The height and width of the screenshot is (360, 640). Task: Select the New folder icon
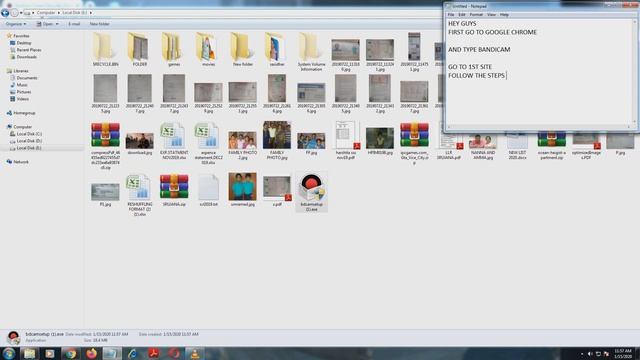tap(242, 47)
